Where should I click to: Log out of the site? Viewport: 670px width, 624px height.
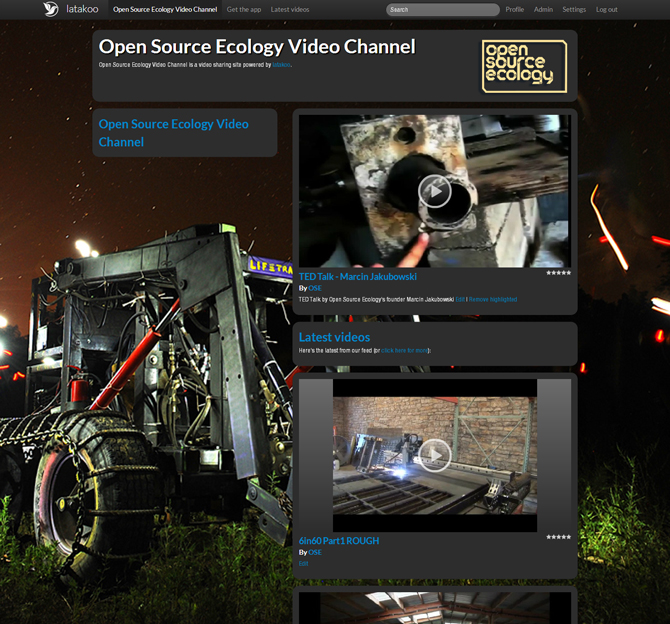[x=606, y=9]
